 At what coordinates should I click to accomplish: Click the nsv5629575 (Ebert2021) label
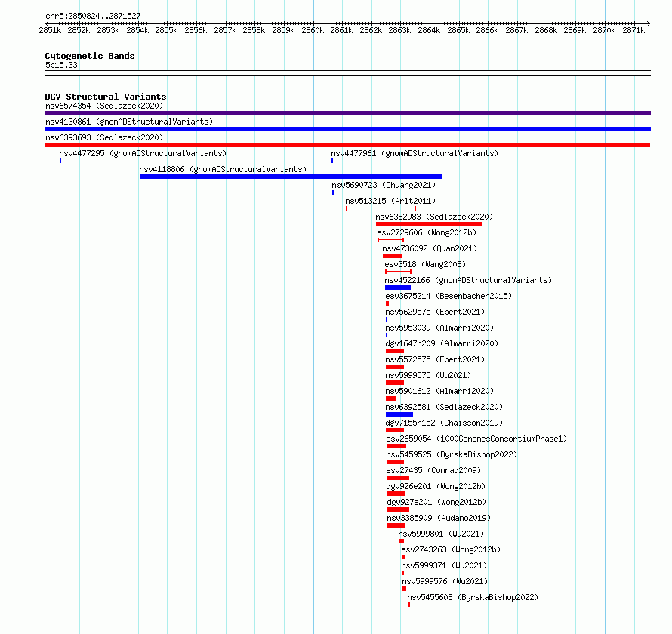click(x=435, y=312)
